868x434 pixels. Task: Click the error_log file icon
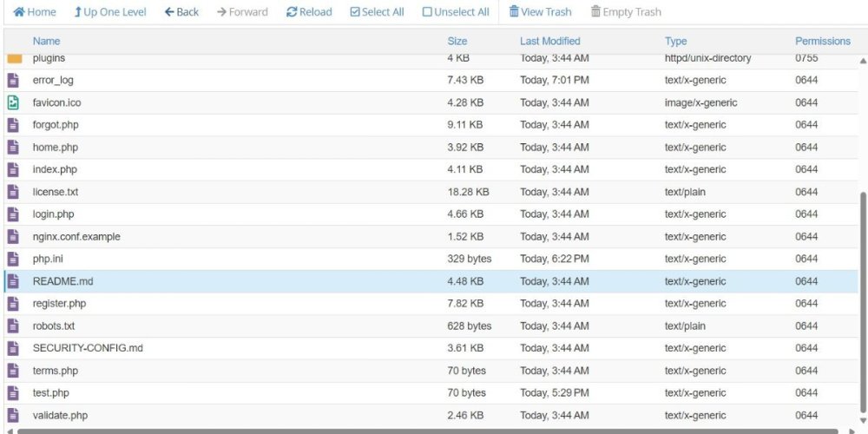point(14,80)
